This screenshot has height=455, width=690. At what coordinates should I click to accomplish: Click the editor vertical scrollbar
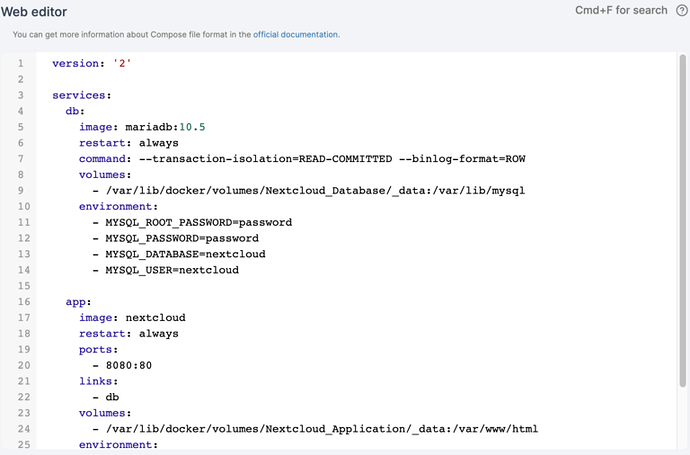[683, 220]
